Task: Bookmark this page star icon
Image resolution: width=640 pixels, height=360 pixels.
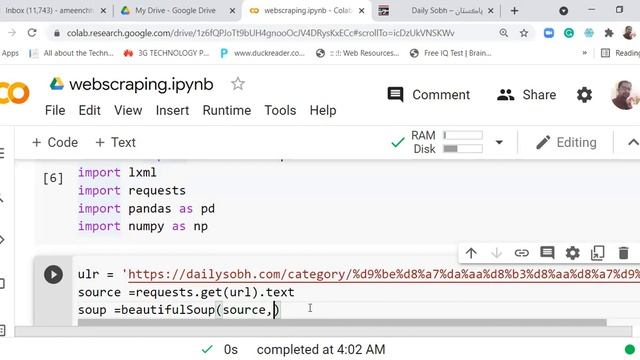Action: click(524, 33)
